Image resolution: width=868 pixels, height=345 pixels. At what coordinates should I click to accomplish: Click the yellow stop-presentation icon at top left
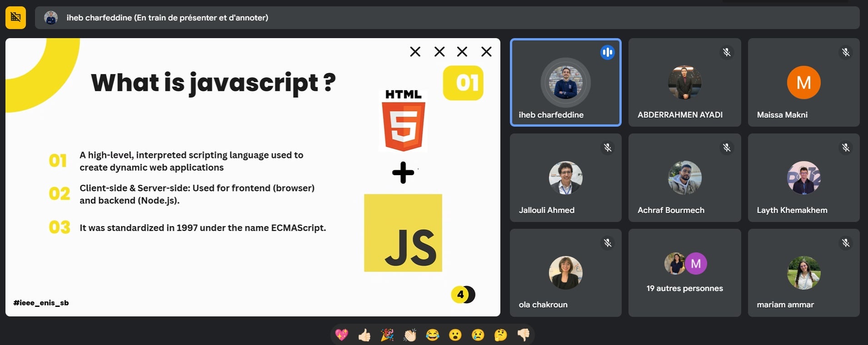click(x=15, y=18)
